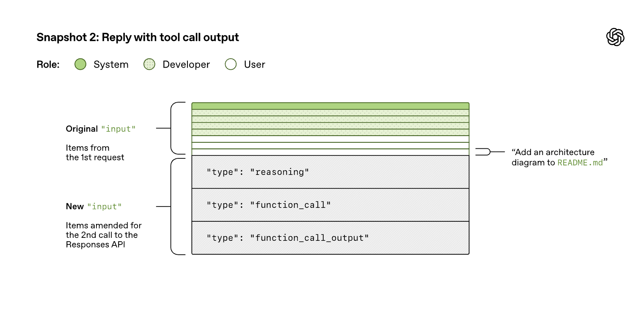
Task: Click the green README.md text
Action: (580, 163)
